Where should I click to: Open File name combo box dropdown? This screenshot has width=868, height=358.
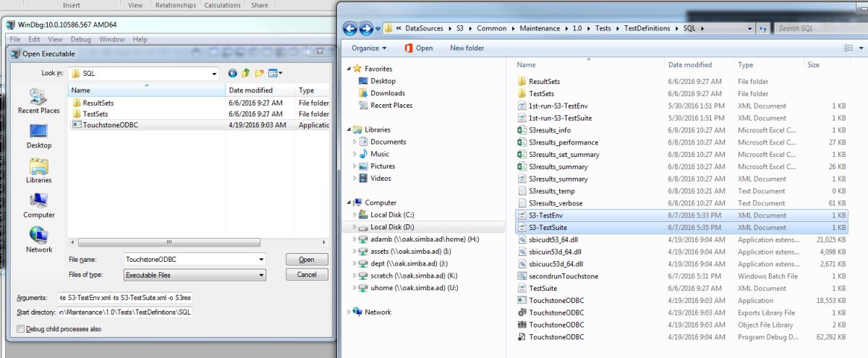(x=260, y=259)
